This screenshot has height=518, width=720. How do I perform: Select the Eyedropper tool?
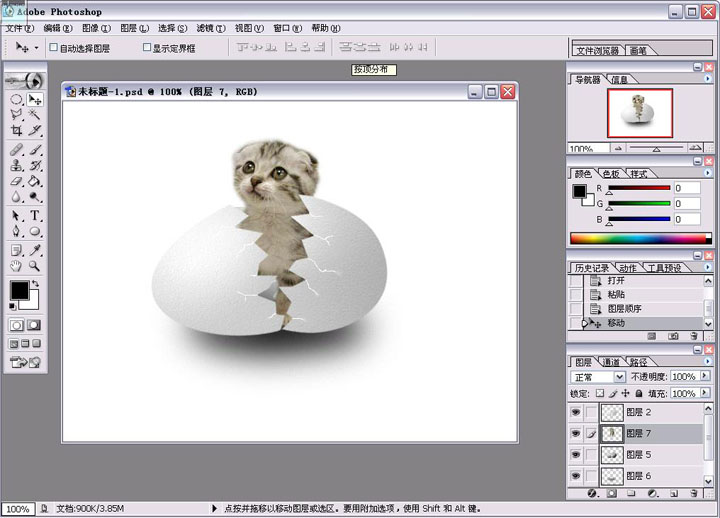coord(35,249)
